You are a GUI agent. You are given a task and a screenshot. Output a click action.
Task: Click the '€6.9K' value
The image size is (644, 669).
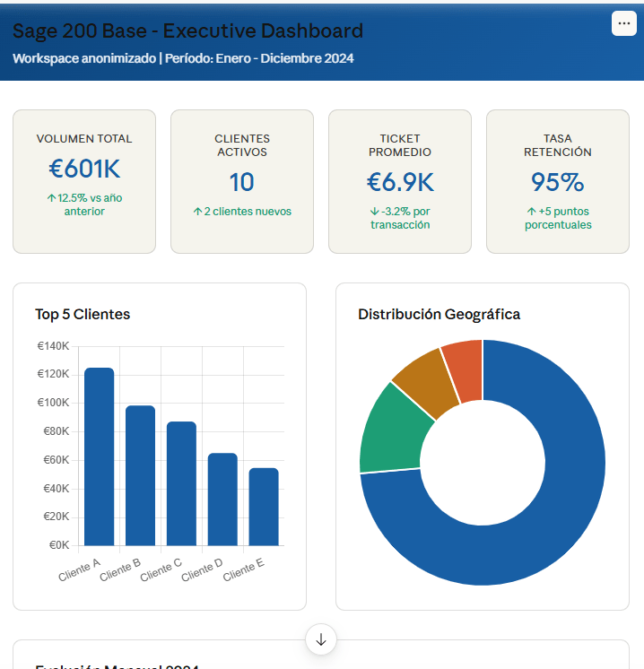tap(400, 182)
